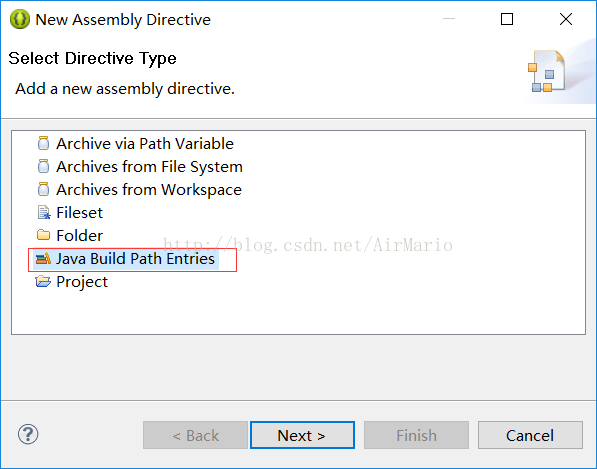Select Archive via Path Variable entry
This screenshot has height=469, width=597.
[x=145, y=144]
